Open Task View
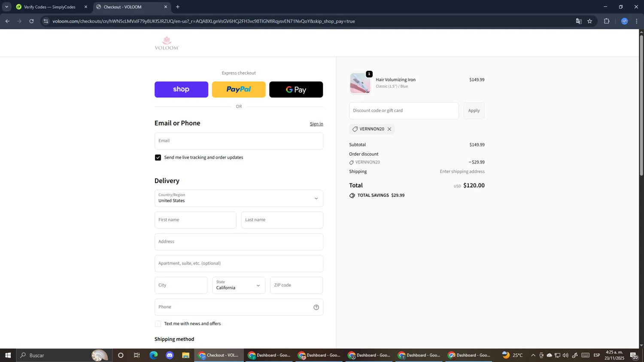The image size is (644, 362). point(137,356)
